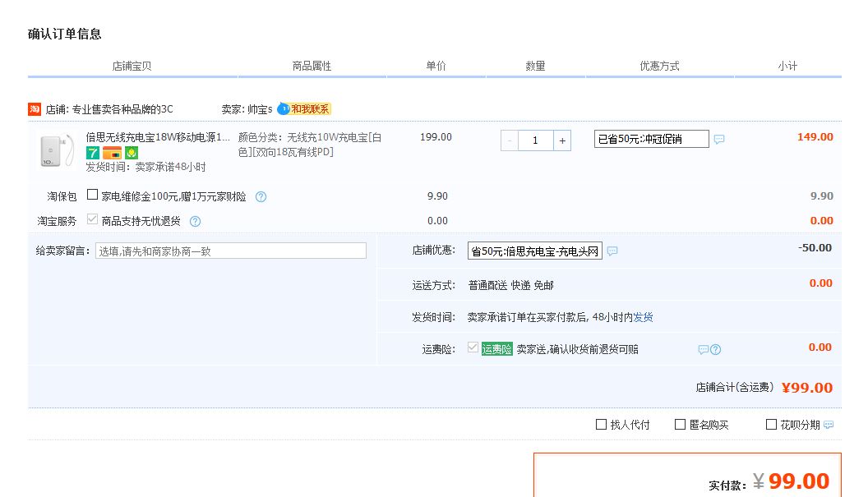Increase quantity with plus button
The image size is (868, 497).
click(562, 140)
